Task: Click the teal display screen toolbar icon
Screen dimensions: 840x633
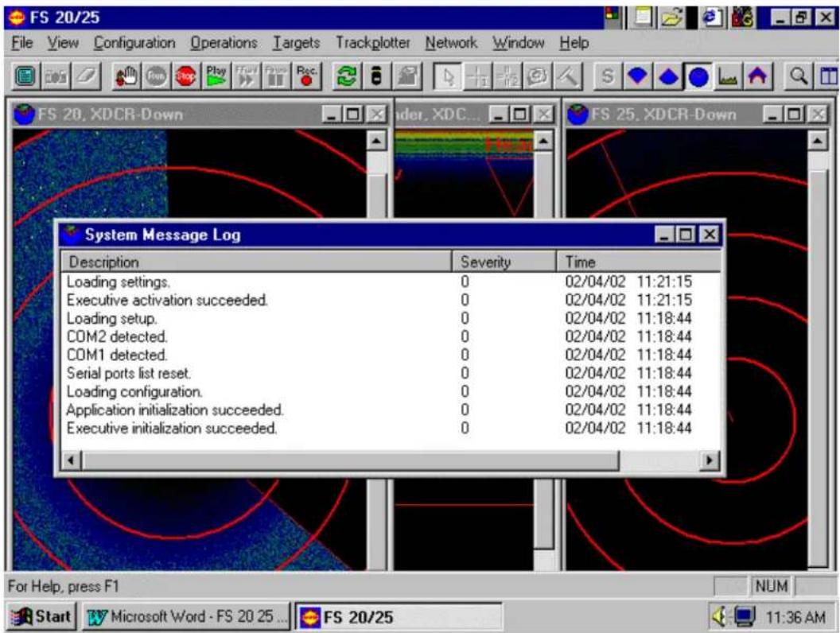Action: tap(25, 76)
